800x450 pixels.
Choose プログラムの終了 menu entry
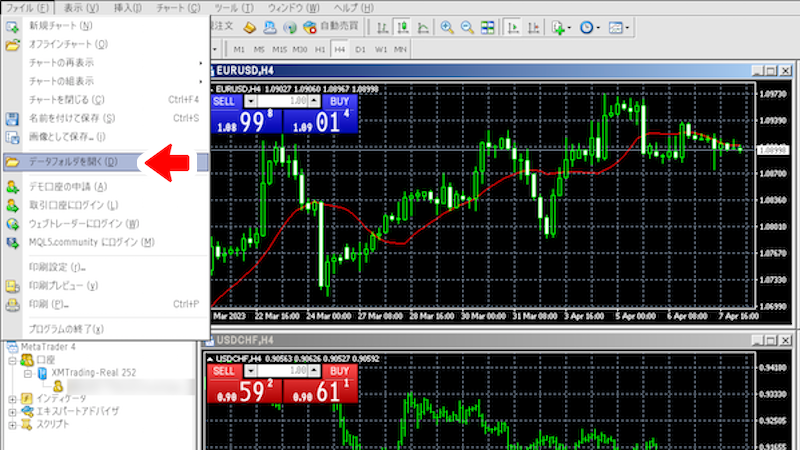pyautogui.click(x=105, y=329)
